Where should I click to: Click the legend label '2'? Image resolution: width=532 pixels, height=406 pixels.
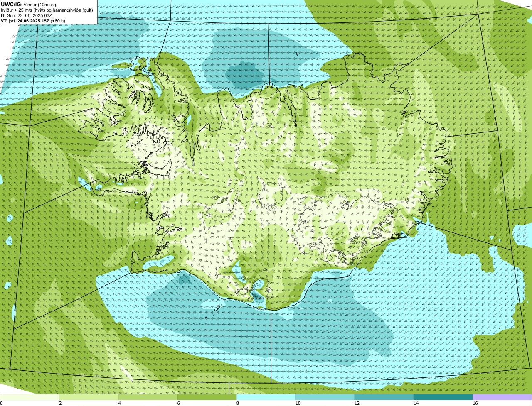60,403
